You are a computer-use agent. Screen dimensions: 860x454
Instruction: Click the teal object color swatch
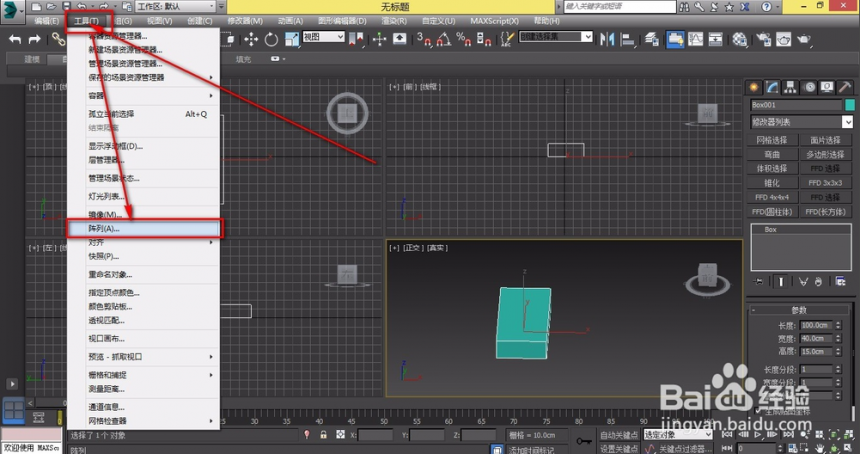[x=850, y=105]
